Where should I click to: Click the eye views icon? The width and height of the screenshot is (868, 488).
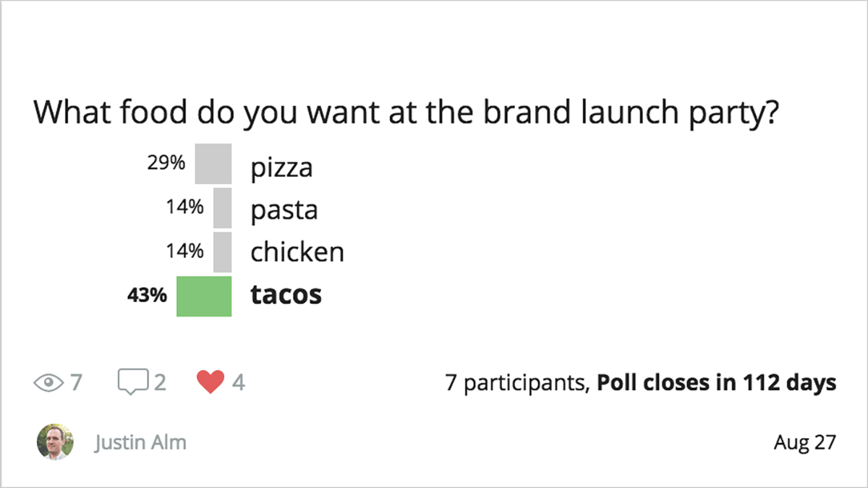pyautogui.click(x=48, y=382)
